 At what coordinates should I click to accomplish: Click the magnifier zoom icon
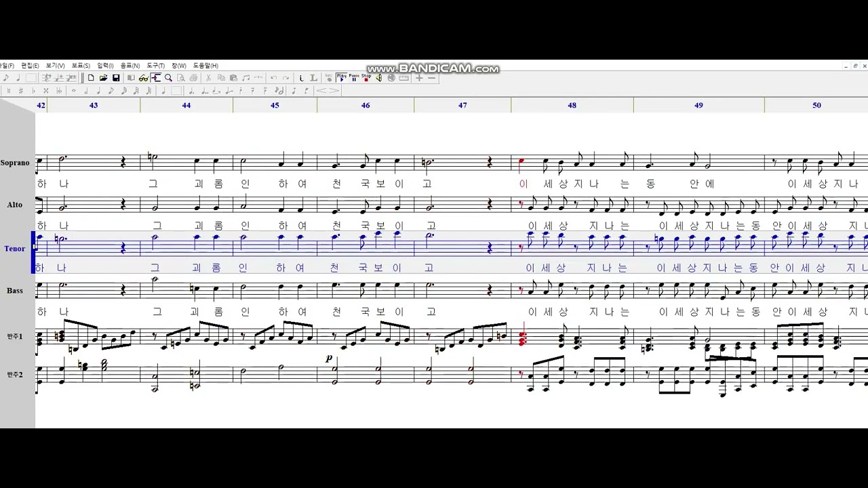click(x=168, y=78)
